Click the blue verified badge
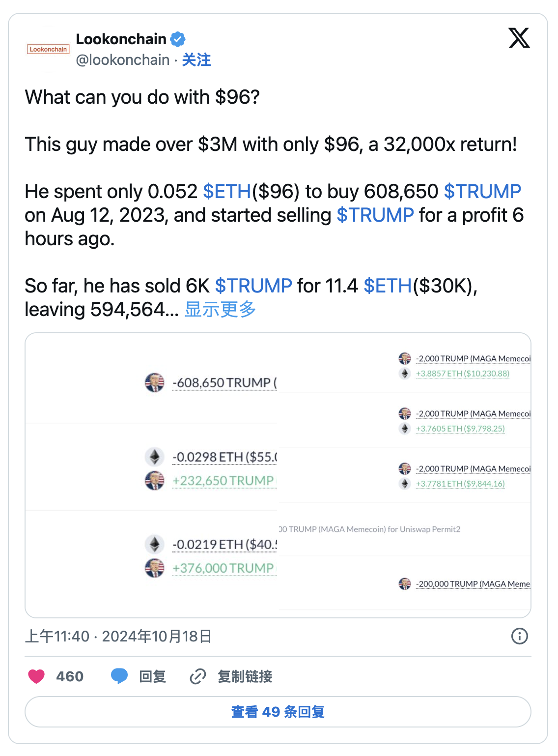 178,39
